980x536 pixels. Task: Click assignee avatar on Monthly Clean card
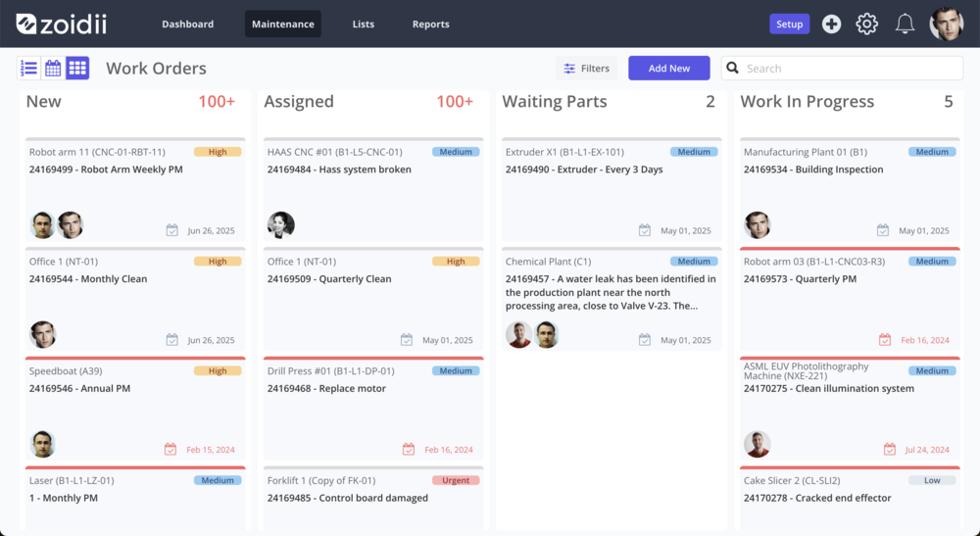tap(42, 334)
